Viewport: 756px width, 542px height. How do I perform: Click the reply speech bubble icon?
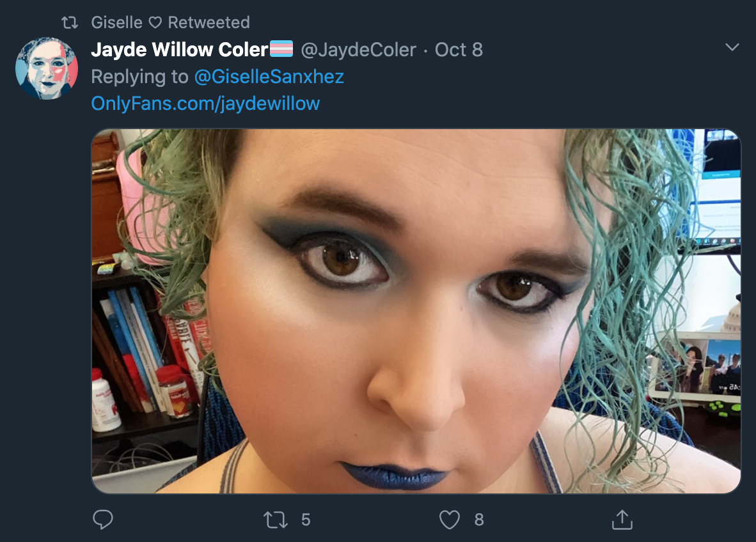click(x=103, y=520)
